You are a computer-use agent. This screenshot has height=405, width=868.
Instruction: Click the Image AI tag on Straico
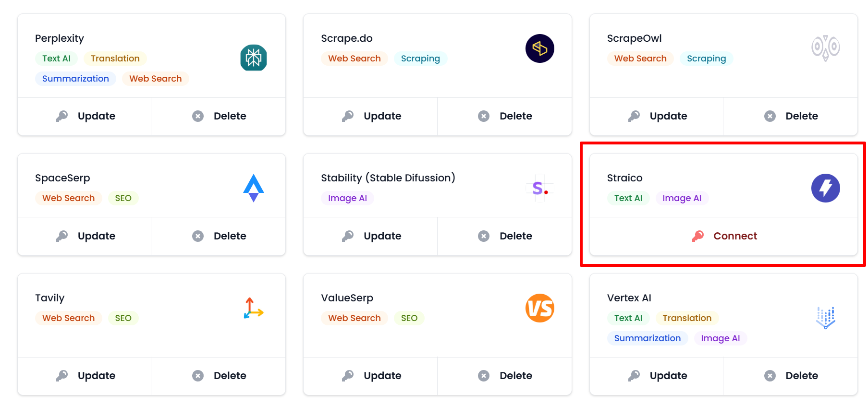point(682,198)
